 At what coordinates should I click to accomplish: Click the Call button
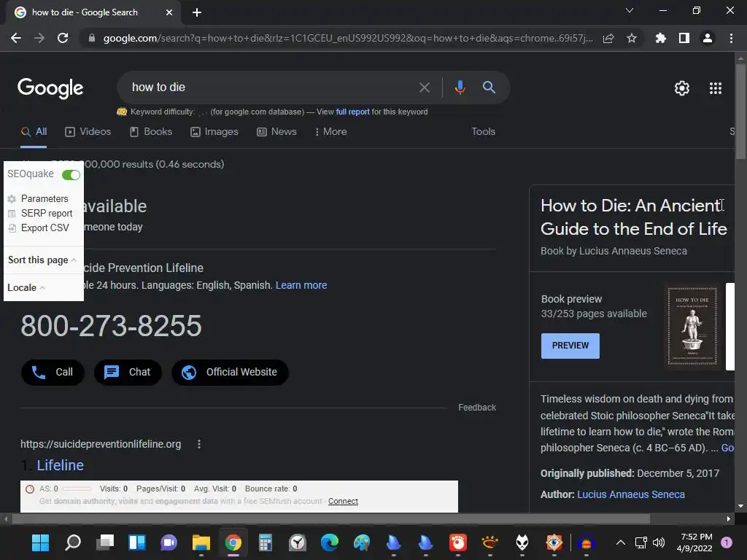[x=53, y=372]
